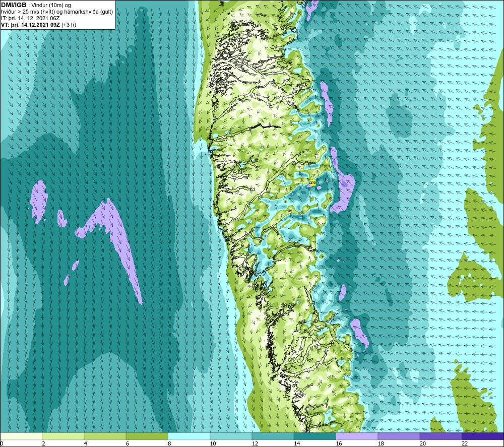
Task: Click the medium purple 18–20 m/s legend swatch
Action: 399,436
